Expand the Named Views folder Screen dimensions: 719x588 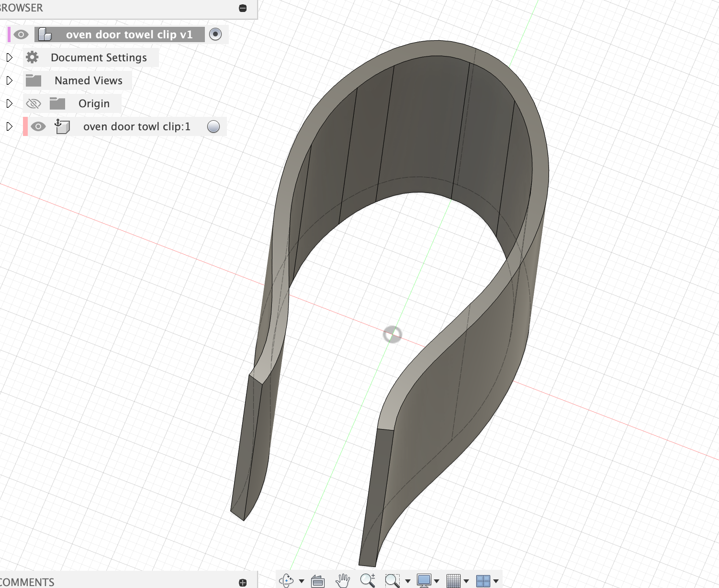pyautogui.click(x=9, y=80)
